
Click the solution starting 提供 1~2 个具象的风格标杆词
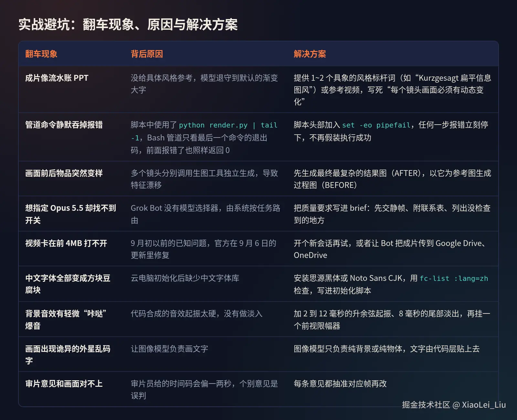coord(392,90)
